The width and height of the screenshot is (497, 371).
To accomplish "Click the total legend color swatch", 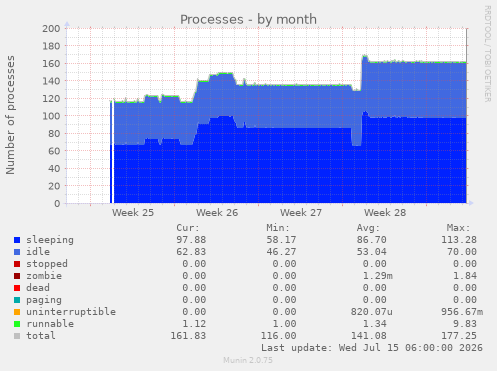I will point(17,336).
